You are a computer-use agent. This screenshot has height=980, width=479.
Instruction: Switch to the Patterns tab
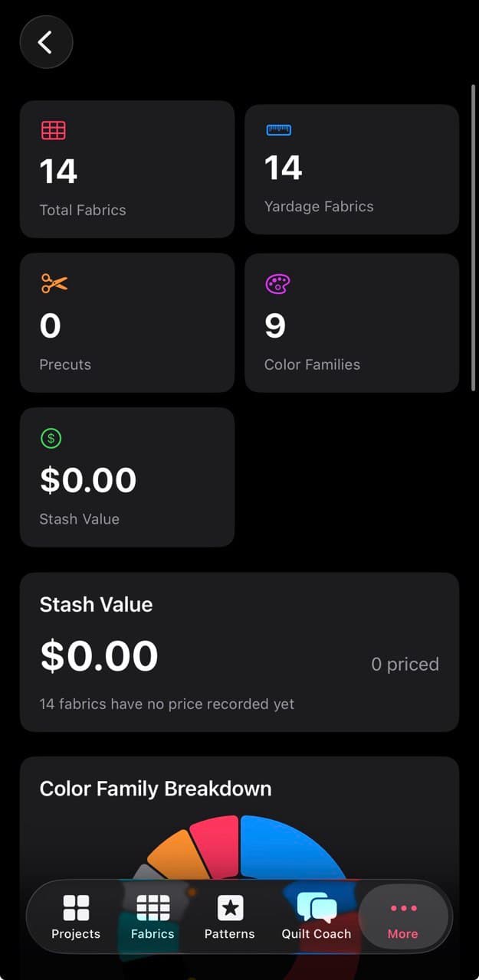229,916
